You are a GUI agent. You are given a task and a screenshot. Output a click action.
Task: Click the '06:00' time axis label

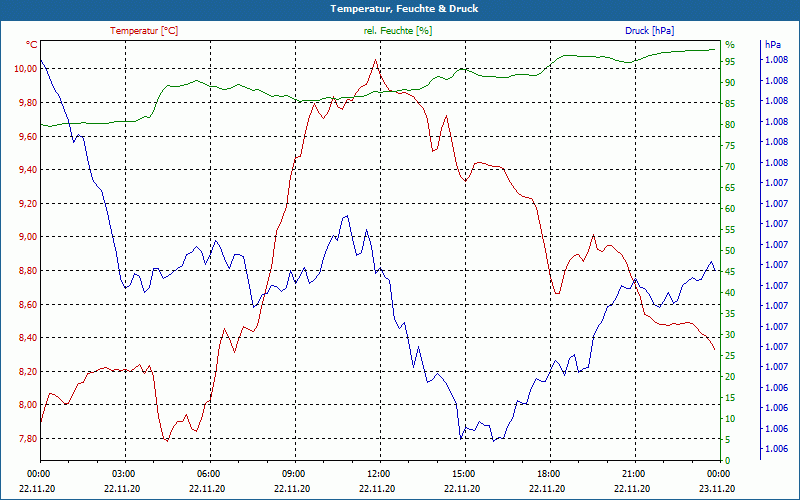pos(208,474)
